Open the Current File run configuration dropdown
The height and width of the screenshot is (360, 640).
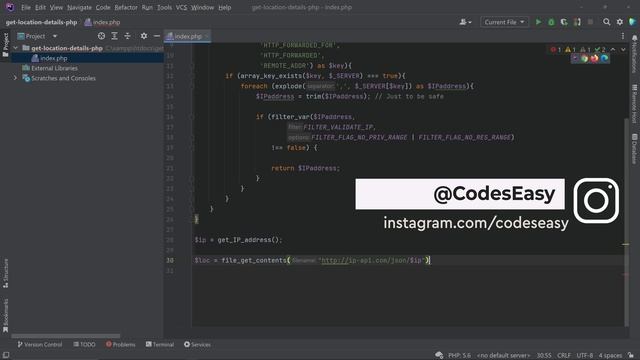click(x=504, y=22)
